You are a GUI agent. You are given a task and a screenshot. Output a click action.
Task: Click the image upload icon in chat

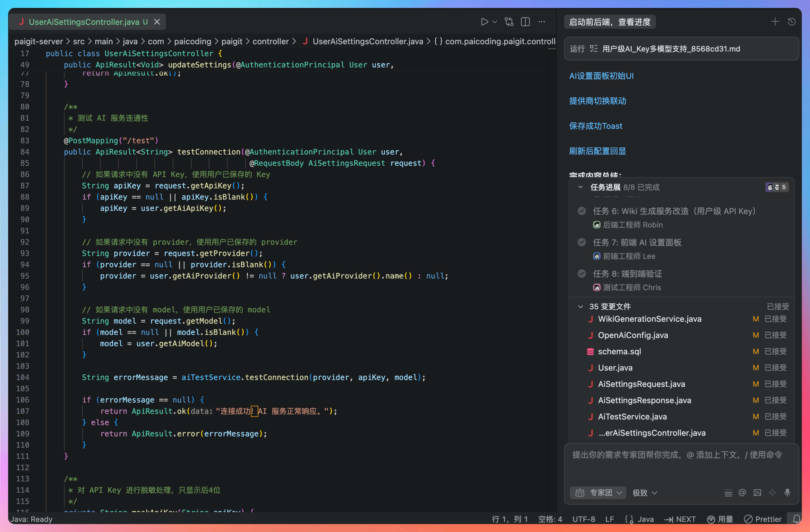pyautogui.click(x=757, y=493)
